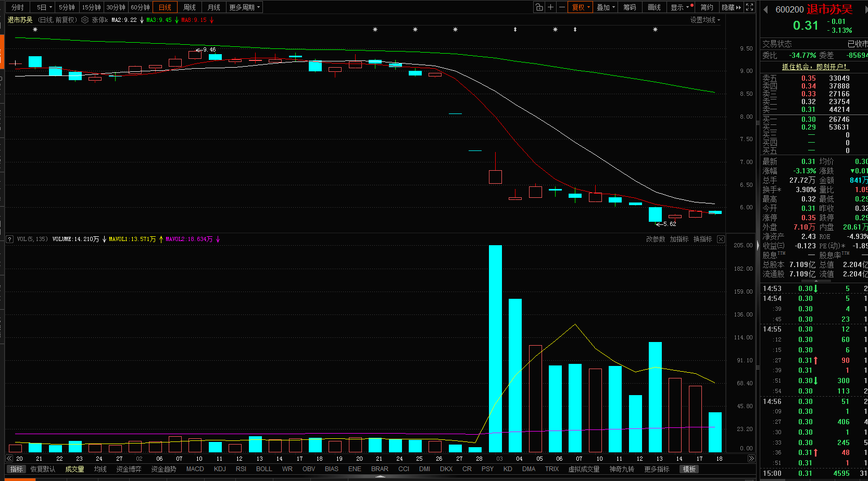The width and height of the screenshot is (868, 481).
Task: Select the 日线 daily tab
Action: (x=165, y=7)
